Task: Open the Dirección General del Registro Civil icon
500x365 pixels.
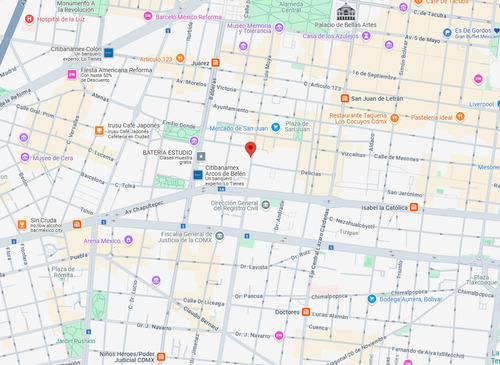Action: tap(265, 205)
